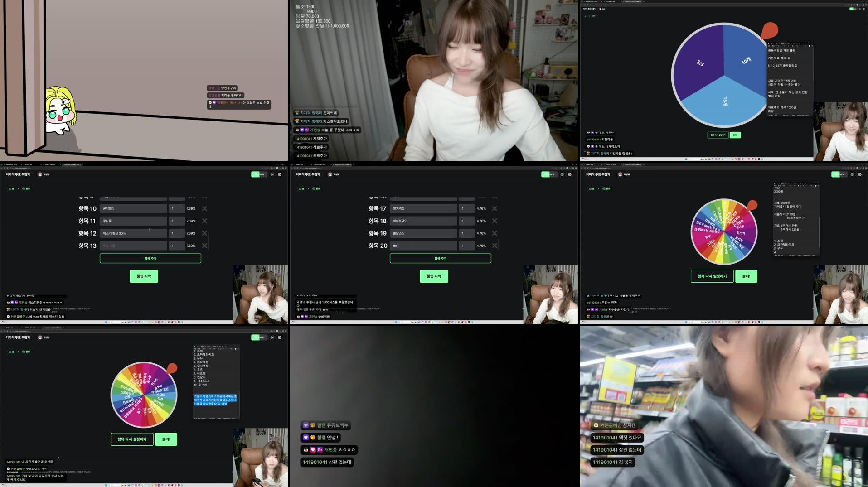868x487 pixels.
Task: Open the settings gear in the 투표 추첨기 header
Action: tap(279, 174)
